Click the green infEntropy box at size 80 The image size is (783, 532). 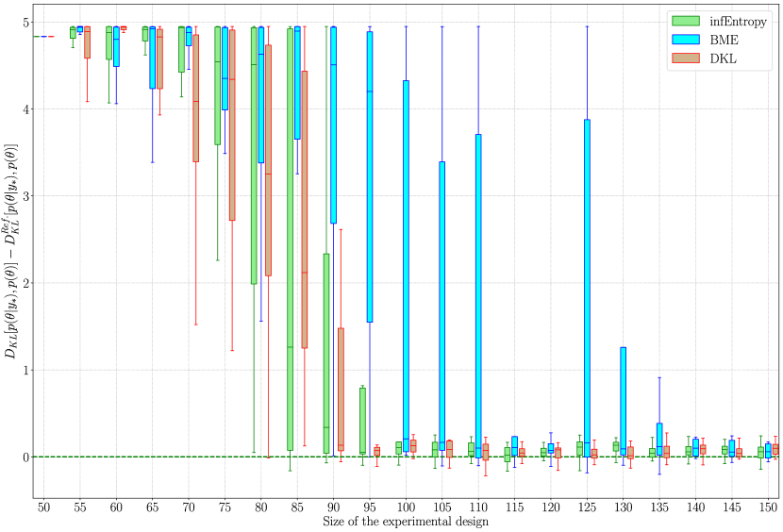[254, 156]
